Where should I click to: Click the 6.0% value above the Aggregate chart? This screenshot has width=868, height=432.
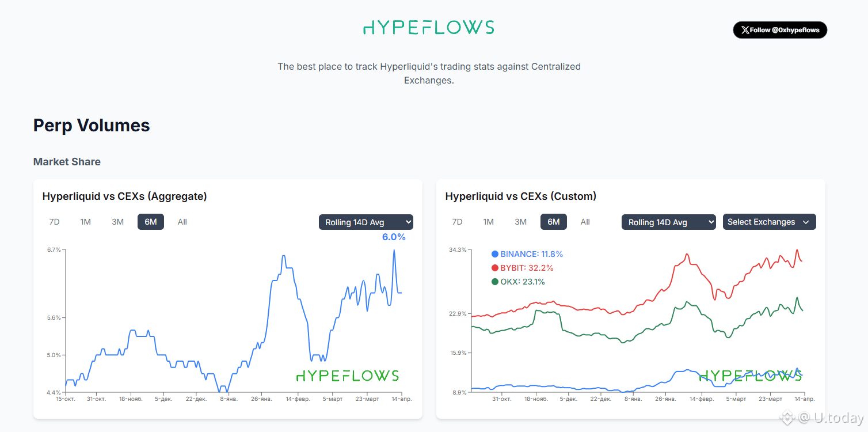[394, 236]
